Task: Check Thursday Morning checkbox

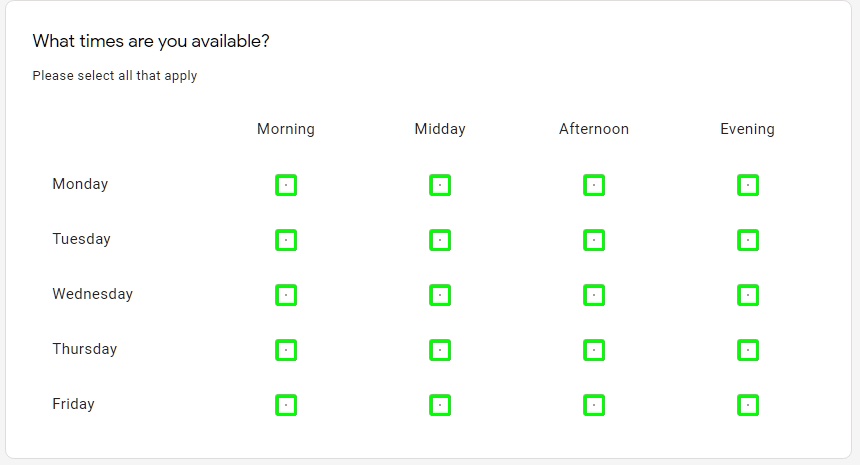Action: pyautogui.click(x=286, y=350)
